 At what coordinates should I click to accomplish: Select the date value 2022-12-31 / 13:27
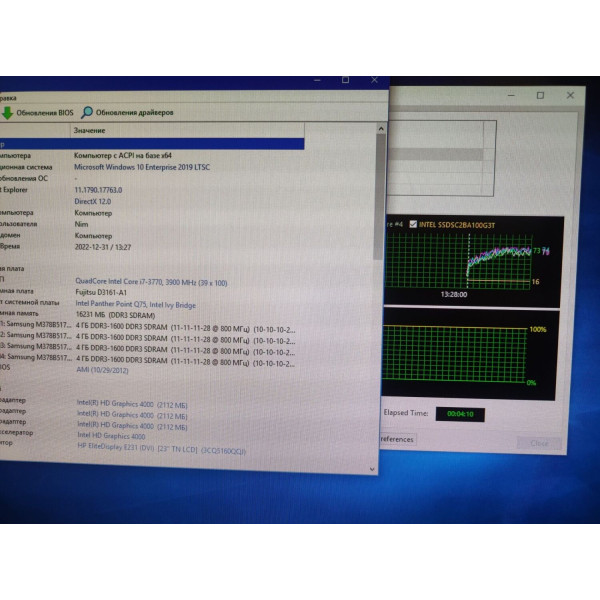click(103, 247)
